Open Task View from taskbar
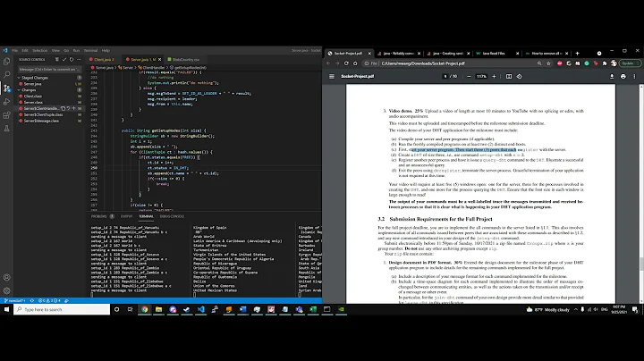The height and width of the screenshot is (361, 644). 131,309
